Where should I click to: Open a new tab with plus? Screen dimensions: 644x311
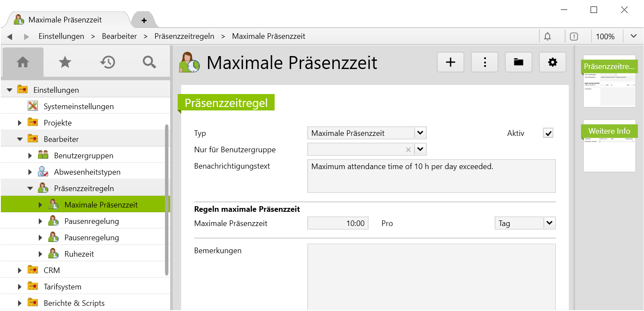pyautogui.click(x=144, y=20)
